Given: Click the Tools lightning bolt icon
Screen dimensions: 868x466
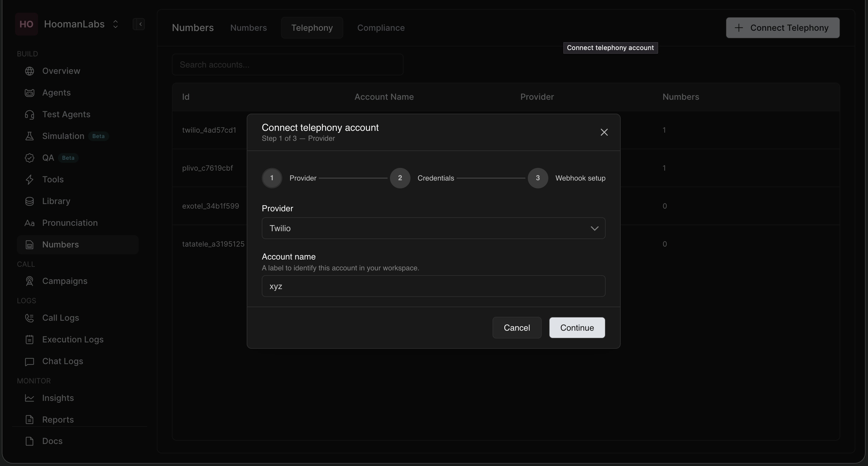Looking at the screenshot, I should pyautogui.click(x=30, y=179).
